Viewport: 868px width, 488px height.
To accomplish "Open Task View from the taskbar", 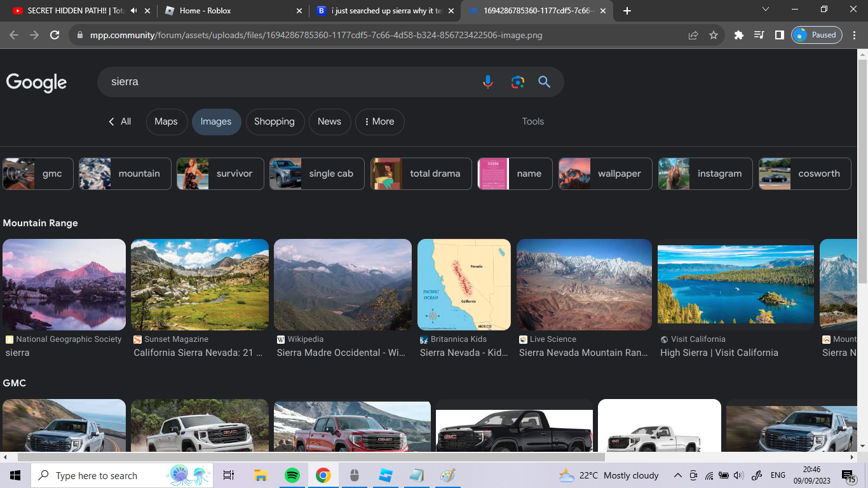I will tap(229, 475).
